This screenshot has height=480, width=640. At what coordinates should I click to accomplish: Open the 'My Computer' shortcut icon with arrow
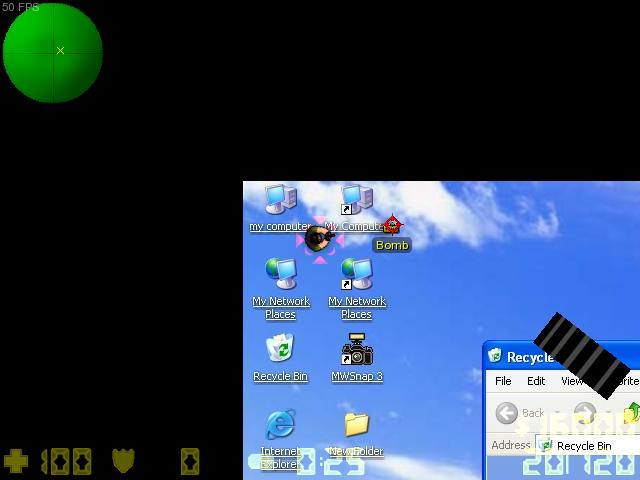coord(357,199)
